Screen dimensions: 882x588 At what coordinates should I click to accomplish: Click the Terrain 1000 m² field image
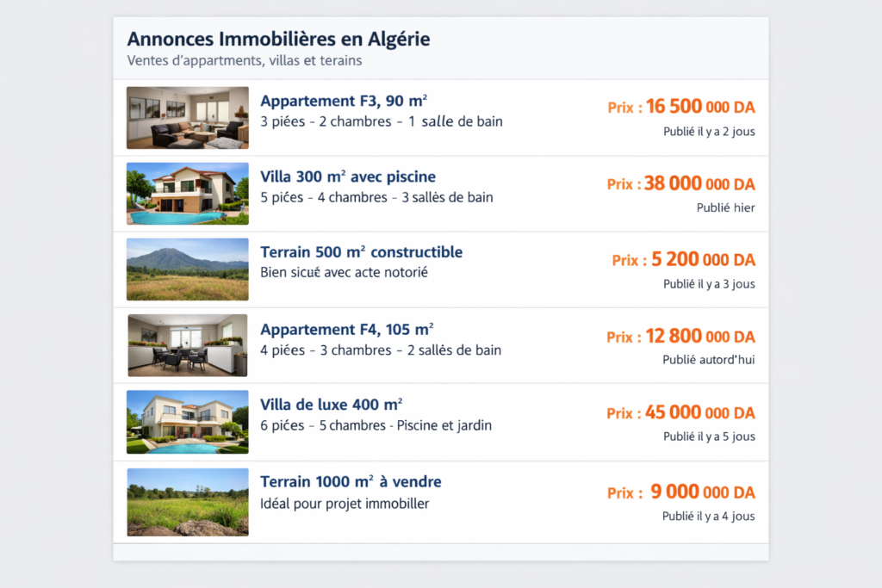187,502
